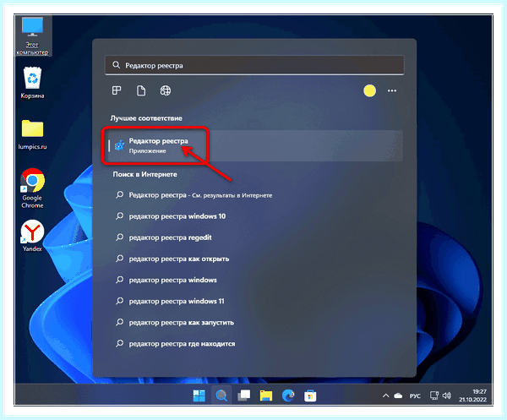This screenshot has width=507, height=420.
Task: Open Корзина recycle bin on desktop
Action: coord(32,83)
